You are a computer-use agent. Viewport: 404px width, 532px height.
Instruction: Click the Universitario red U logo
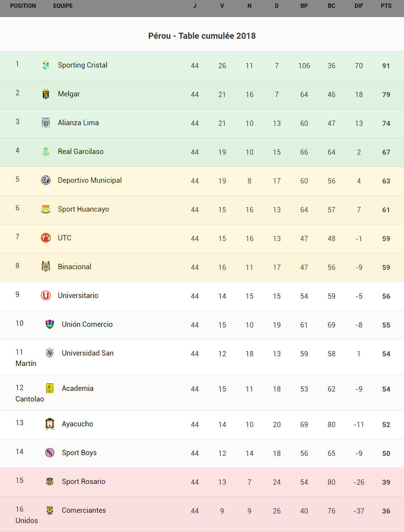tap(46, 296)
